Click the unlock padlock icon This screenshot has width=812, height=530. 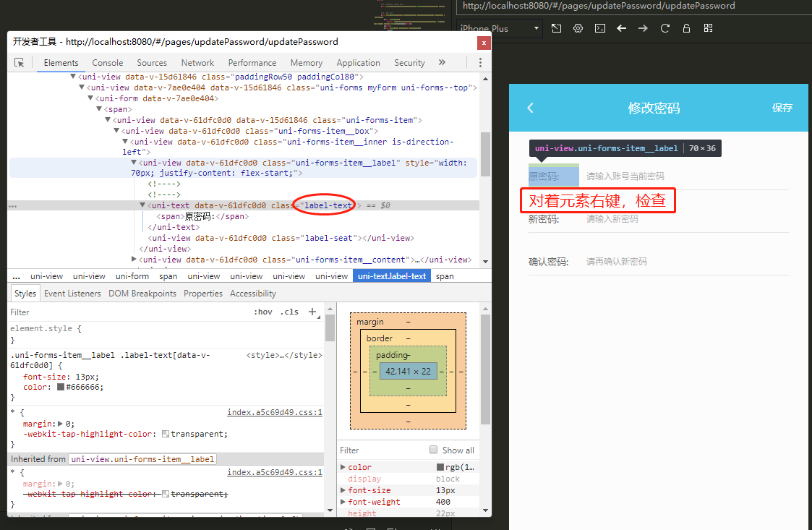click(x=686, y=28)
